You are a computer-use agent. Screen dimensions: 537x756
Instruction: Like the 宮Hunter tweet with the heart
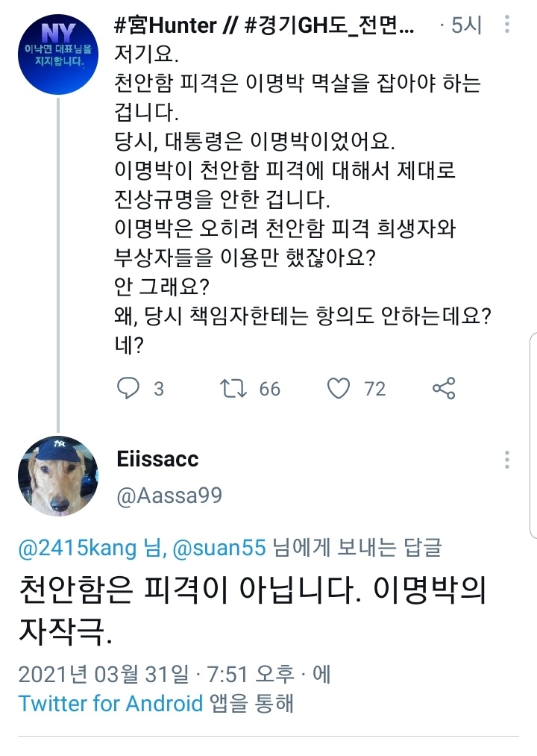point(339,388)
